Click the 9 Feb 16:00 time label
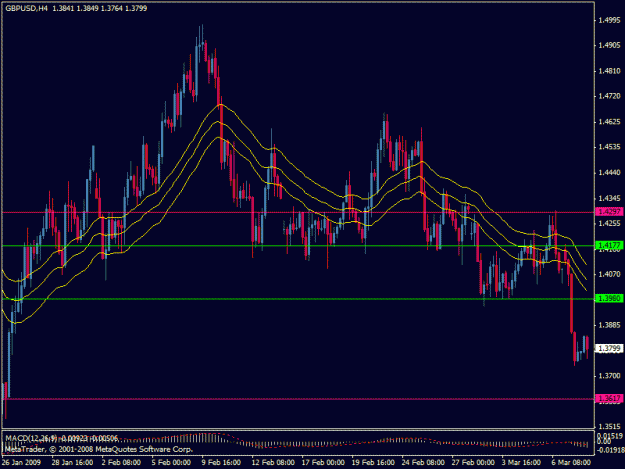 click(x=221, y=463)
